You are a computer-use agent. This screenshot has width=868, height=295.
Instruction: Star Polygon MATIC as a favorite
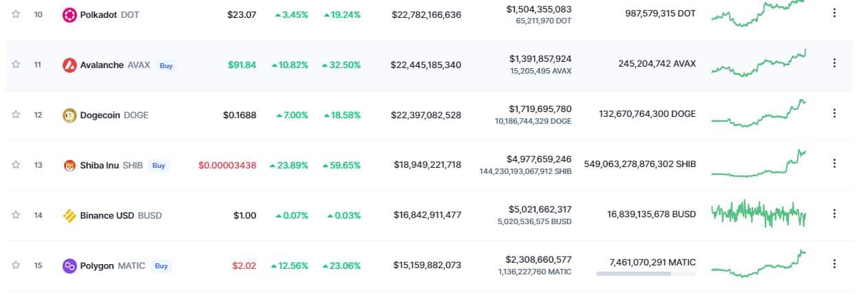click(16, 265)
